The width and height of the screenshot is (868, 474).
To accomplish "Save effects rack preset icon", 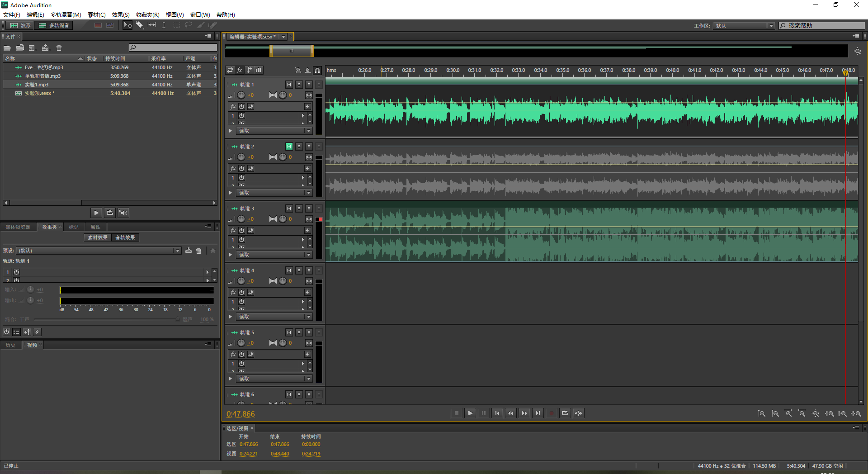I will (x=189, y=251).
